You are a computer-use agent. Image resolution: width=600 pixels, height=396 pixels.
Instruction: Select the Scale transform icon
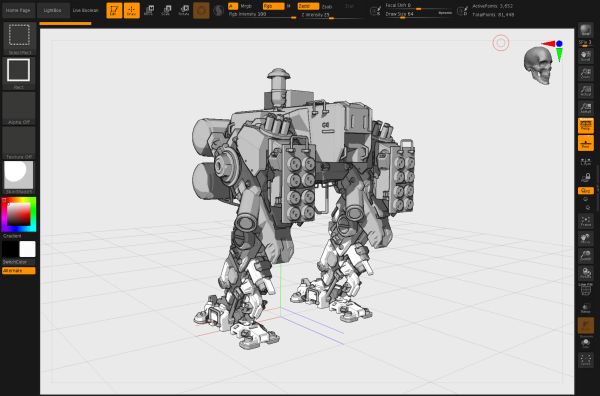[167, 10]
